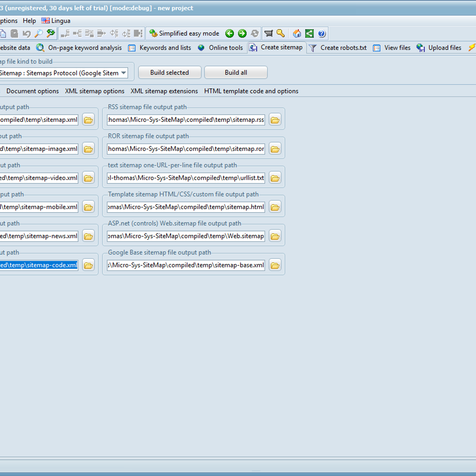Click the sitemap-image.xml path field

(x=39, y=149)
